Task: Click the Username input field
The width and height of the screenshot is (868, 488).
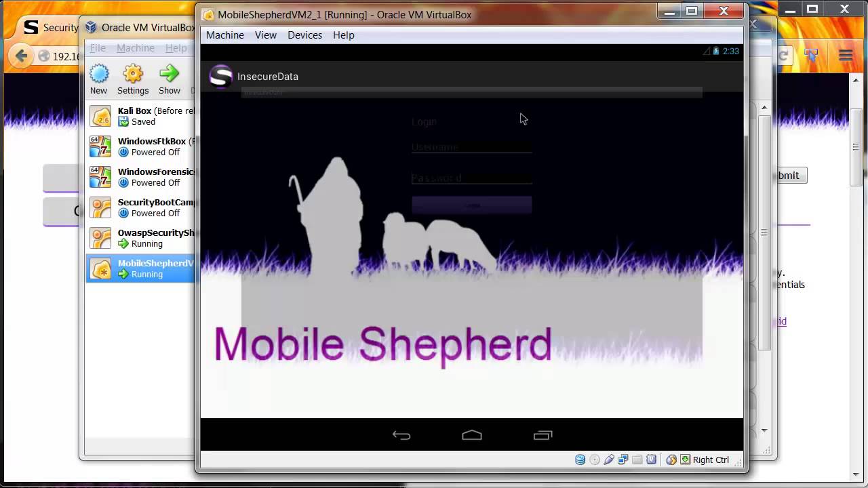Action: [471, 147]
